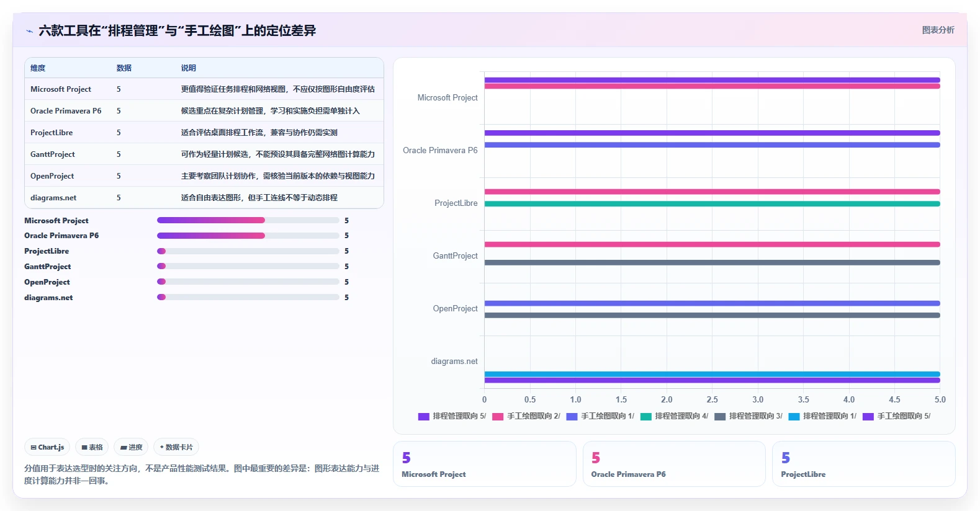Click the teal ProjectLibre bar in chart
The image size is (980, 511).
tap(712, 204)
